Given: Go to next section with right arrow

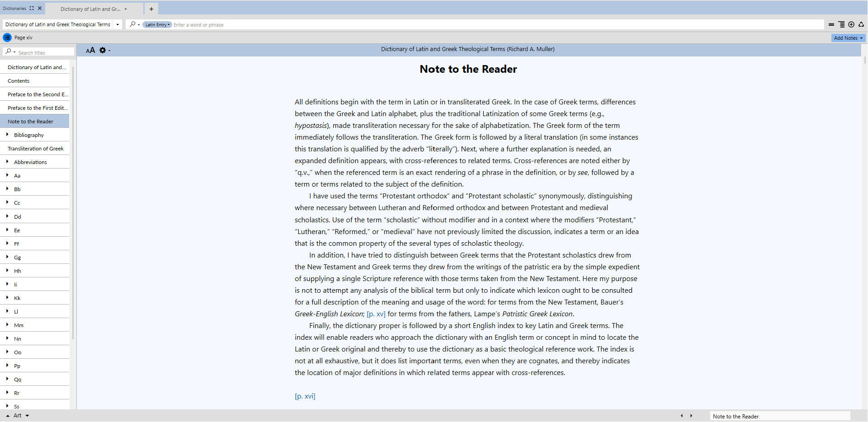Looking at the screenshot, I should tap(691, 416).
